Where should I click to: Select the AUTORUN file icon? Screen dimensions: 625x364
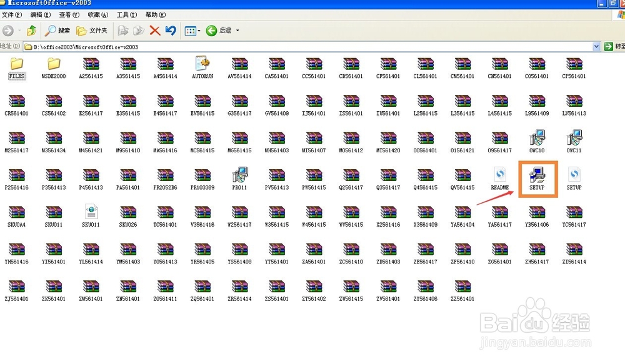point(202,67)
